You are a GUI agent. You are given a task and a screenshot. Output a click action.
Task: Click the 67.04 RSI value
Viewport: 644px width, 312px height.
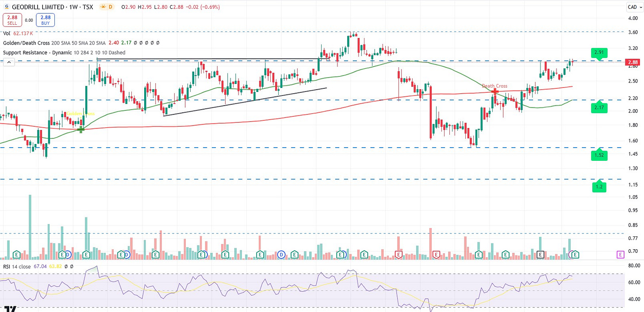40,266
